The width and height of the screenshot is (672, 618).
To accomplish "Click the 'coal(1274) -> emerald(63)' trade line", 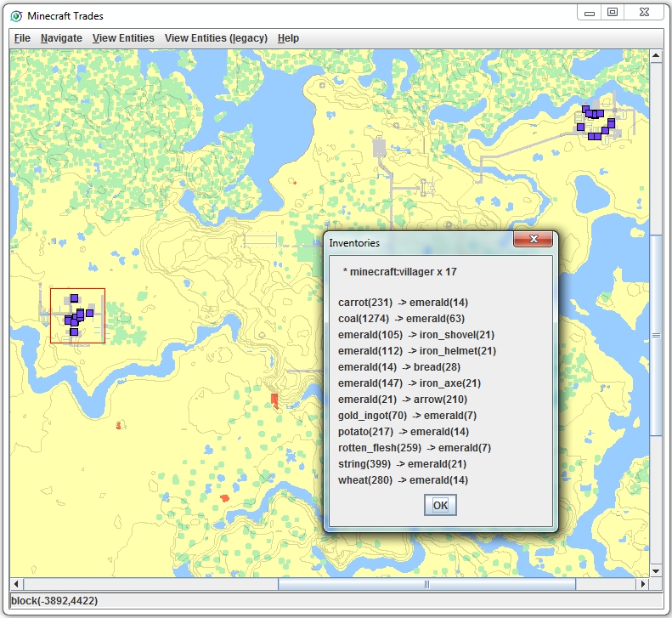I will (x=401, y=319).
